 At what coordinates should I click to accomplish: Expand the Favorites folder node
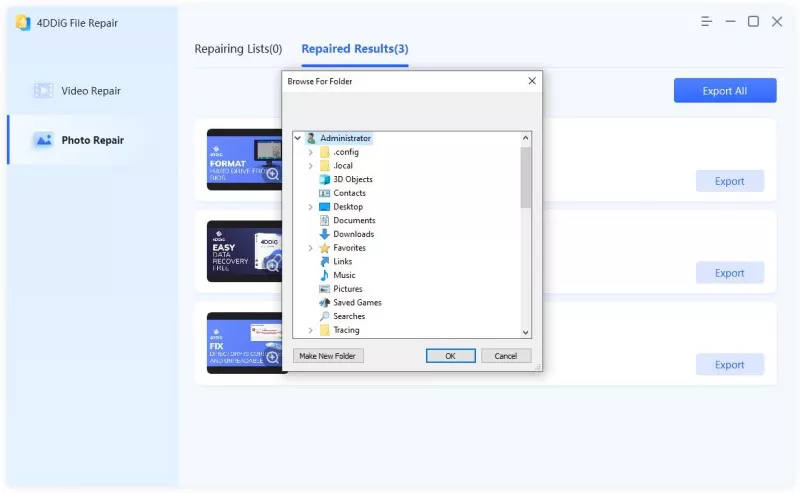pyautogui.click(x=311, y=248)
